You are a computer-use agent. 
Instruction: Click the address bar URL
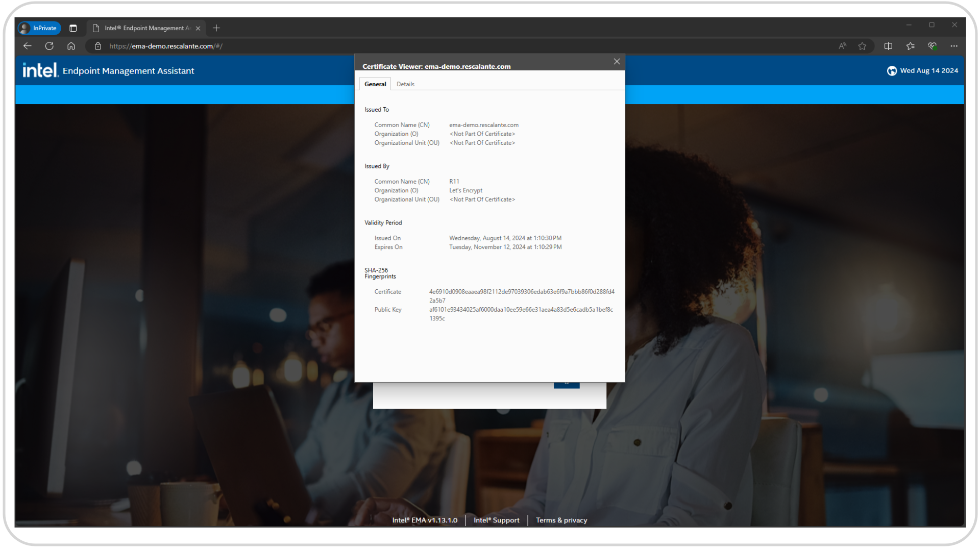click(x=166, y=46)
